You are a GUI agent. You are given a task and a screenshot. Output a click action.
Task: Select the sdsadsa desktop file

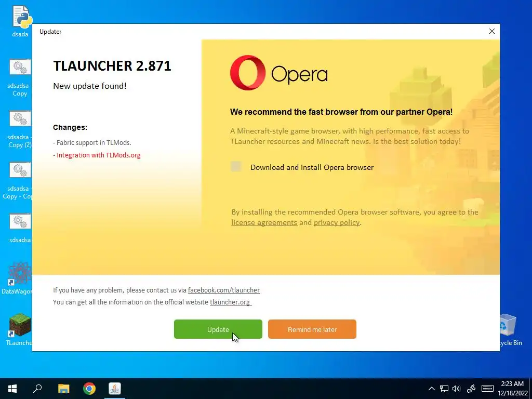[x=20, y=228]
